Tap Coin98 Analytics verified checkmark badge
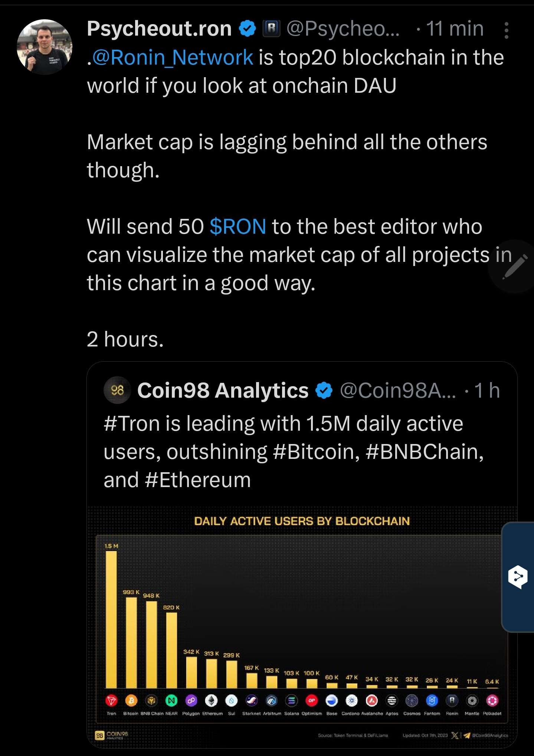534x756 pixels. (324, 391)
